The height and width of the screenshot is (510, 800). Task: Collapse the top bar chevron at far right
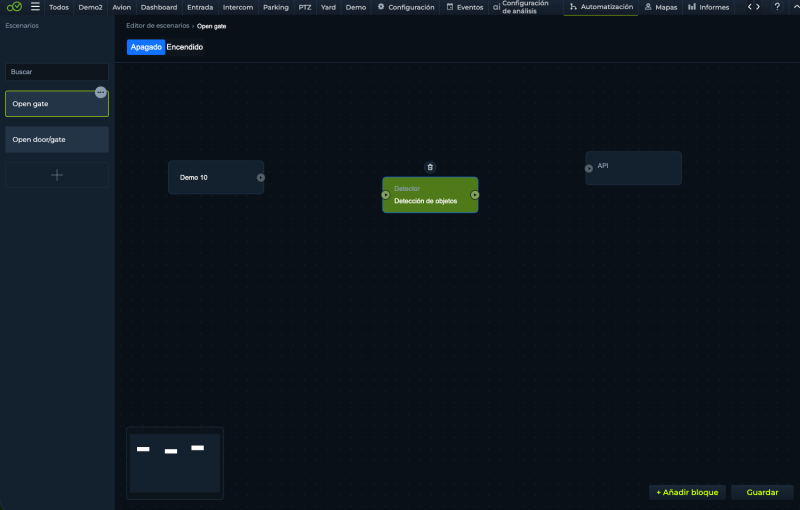click(796, 7)
